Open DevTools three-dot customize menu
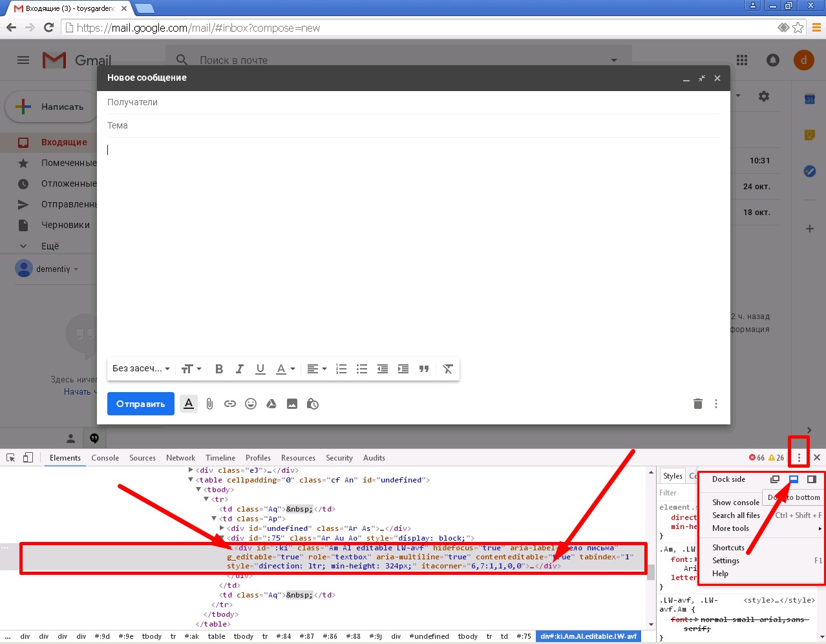The image size is (826, 644). (799, 457)
